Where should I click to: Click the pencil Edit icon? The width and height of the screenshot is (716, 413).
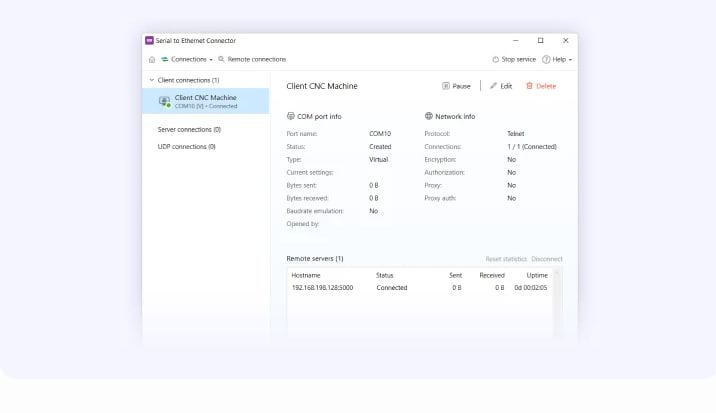[x=493, y=86]
